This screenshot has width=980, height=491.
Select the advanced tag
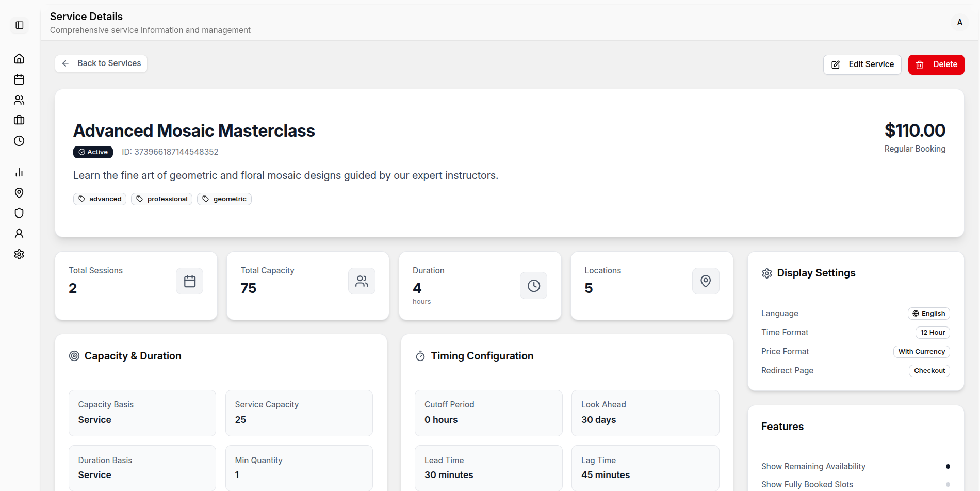click(100, 199)
